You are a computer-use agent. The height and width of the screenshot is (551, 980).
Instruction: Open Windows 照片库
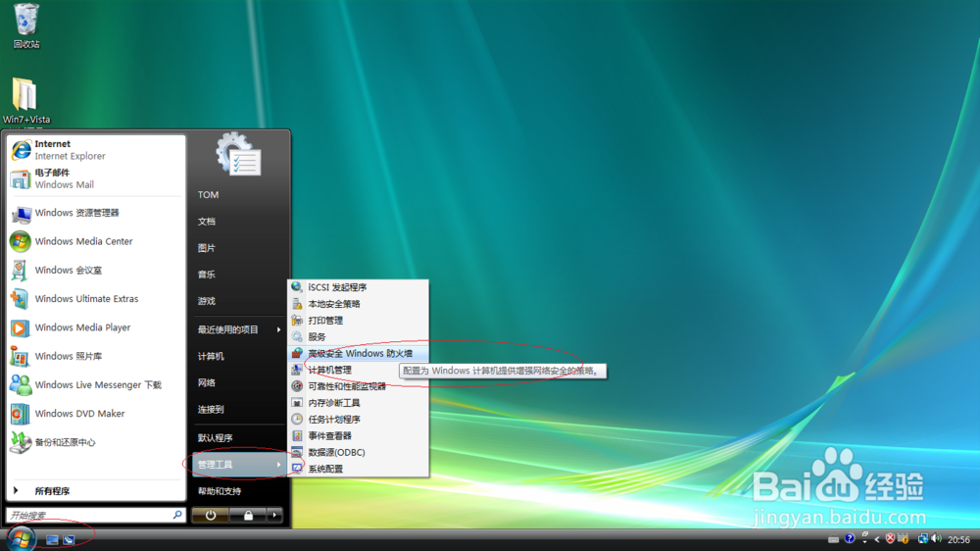[95, 357]
